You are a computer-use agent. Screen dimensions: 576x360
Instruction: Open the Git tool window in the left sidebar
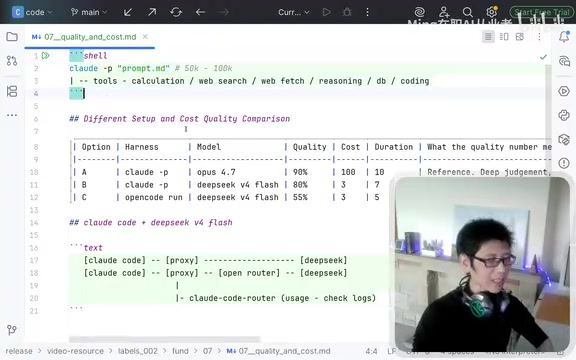tap(12, 330)
